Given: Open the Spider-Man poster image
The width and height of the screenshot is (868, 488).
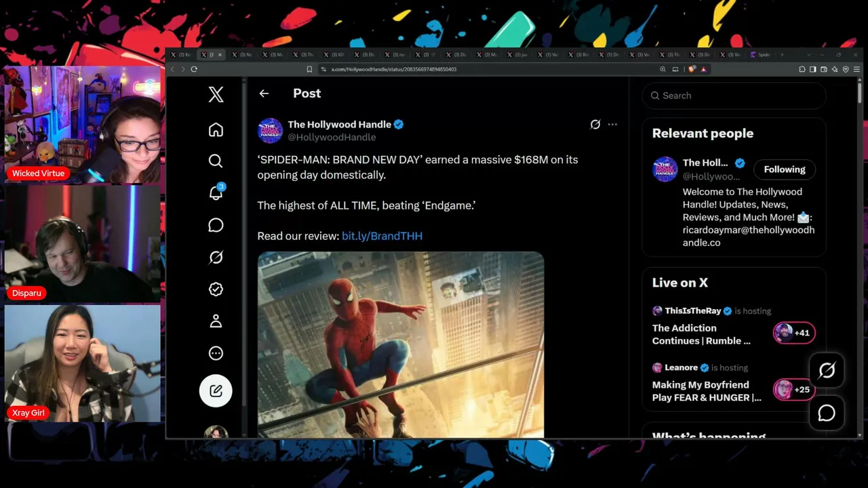Looking at the screenshot, I should (400, 344).
